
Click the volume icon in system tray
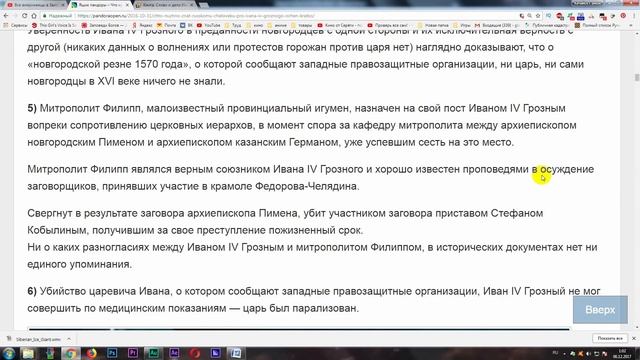coord(588,354)
